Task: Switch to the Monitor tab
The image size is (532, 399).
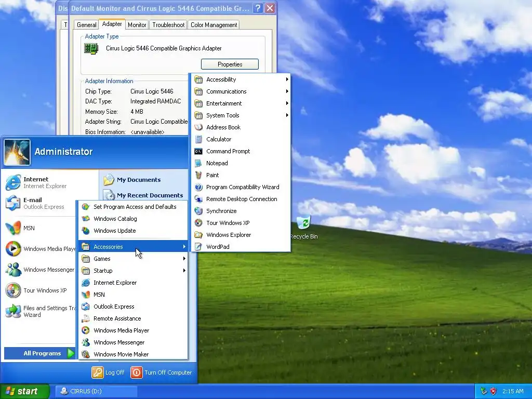Action: (x=137, y=25)
